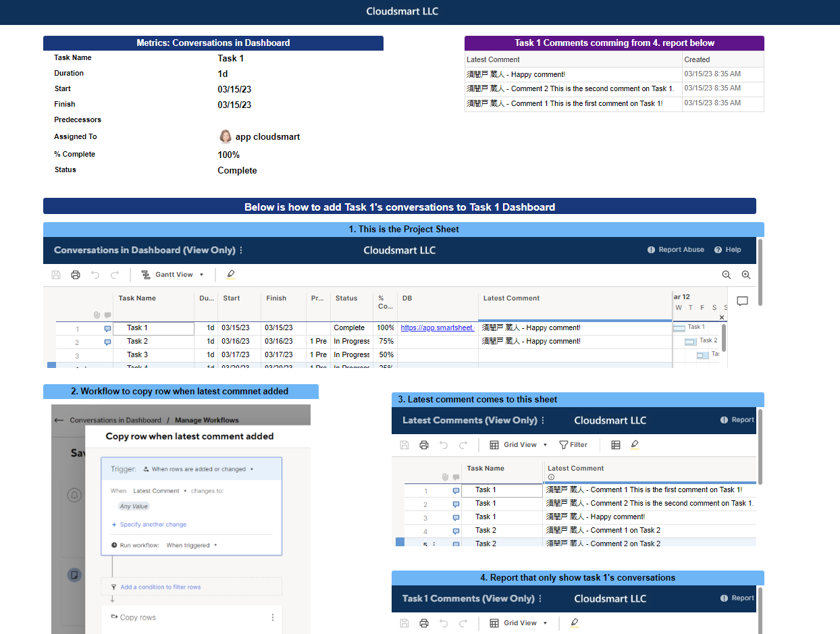Click the attachment paperclip column header icon
The width and height of the screenshot is (840, 634).
[97, 315]
